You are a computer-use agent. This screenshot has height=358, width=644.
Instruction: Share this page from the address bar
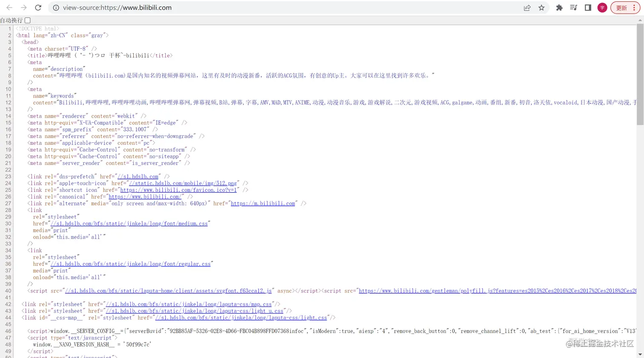click(527, 8)
